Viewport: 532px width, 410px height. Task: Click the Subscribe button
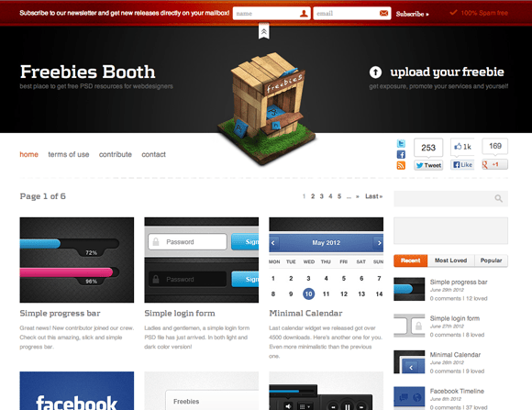(x=412, y=14)
